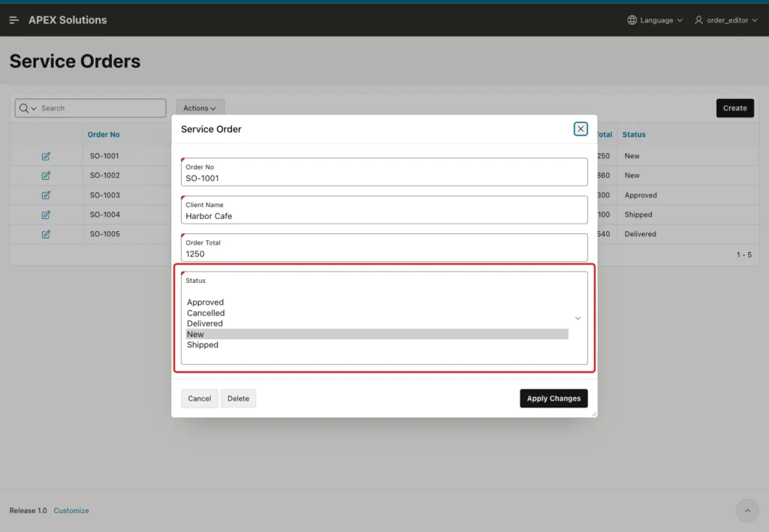Open the Actions menu
Viewport: 769px width, 532px height.
coord(200,108)
